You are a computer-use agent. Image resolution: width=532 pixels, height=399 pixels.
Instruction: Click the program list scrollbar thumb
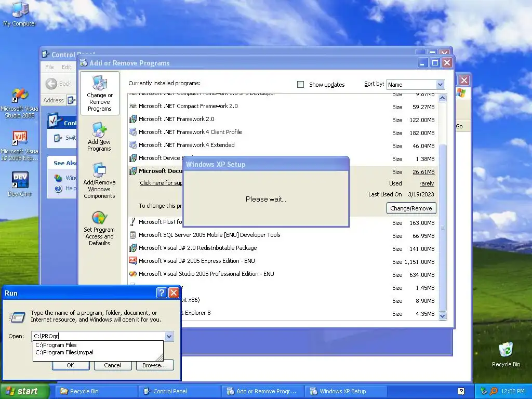(x=442, y=227)
